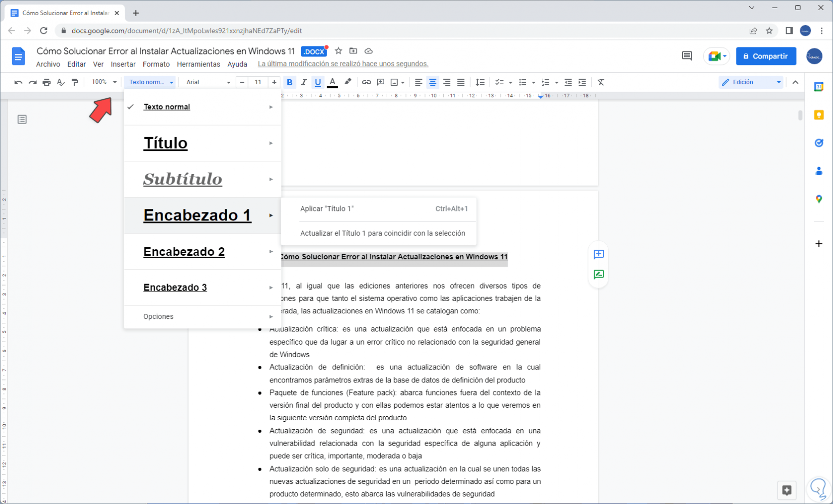This screenshot has width=833, height=504.
Task: Open Google Maps in the side panel
Action: [x=819, y=199]
